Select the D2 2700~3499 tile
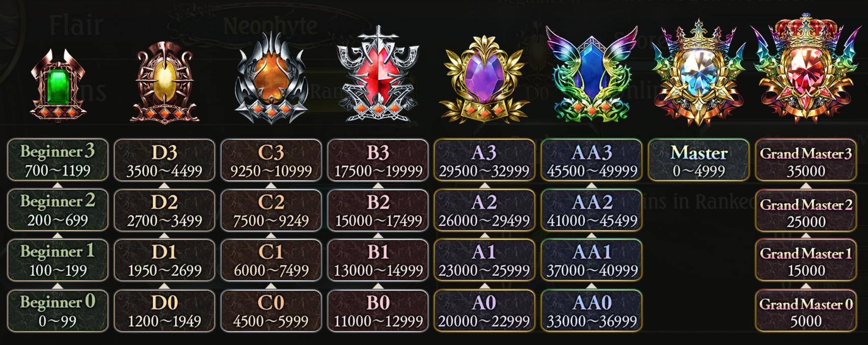Viewport: 868px width, 345px height. (x=164, y=210)
